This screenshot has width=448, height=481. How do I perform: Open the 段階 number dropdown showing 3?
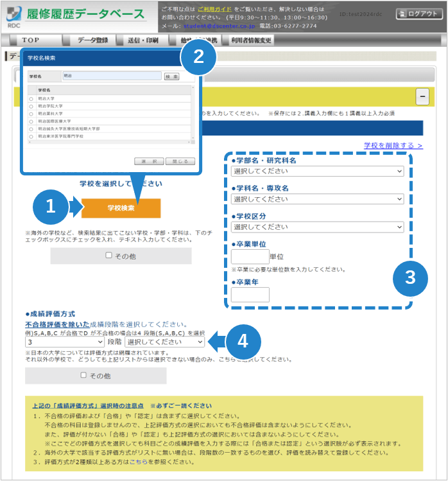coord(65,342)
